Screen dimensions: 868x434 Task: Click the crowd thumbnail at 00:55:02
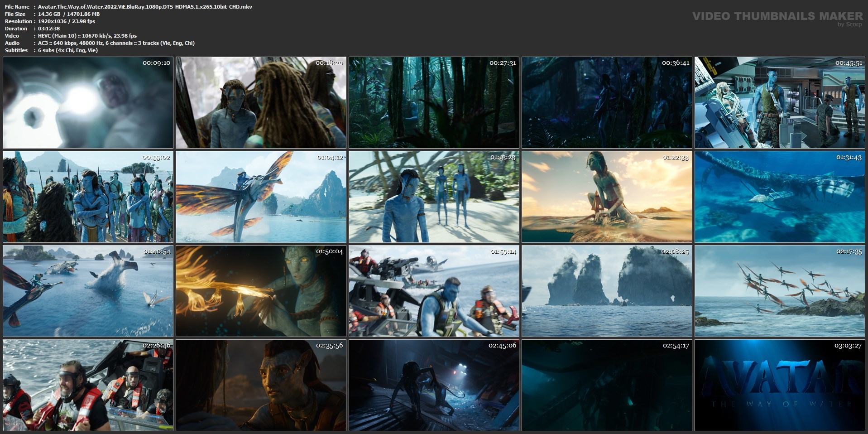(x=88, y=197)
